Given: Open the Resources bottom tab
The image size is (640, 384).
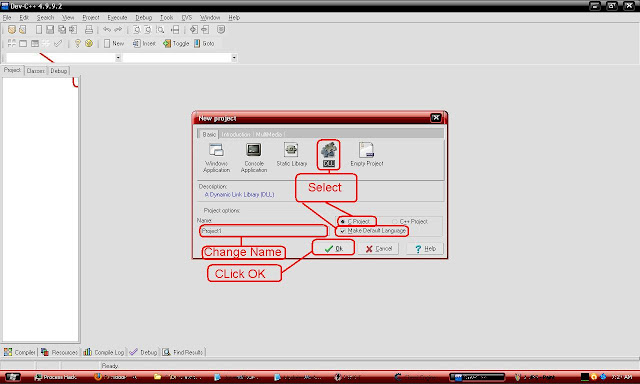Looking at the screenshot, I should tap(59, 352).
